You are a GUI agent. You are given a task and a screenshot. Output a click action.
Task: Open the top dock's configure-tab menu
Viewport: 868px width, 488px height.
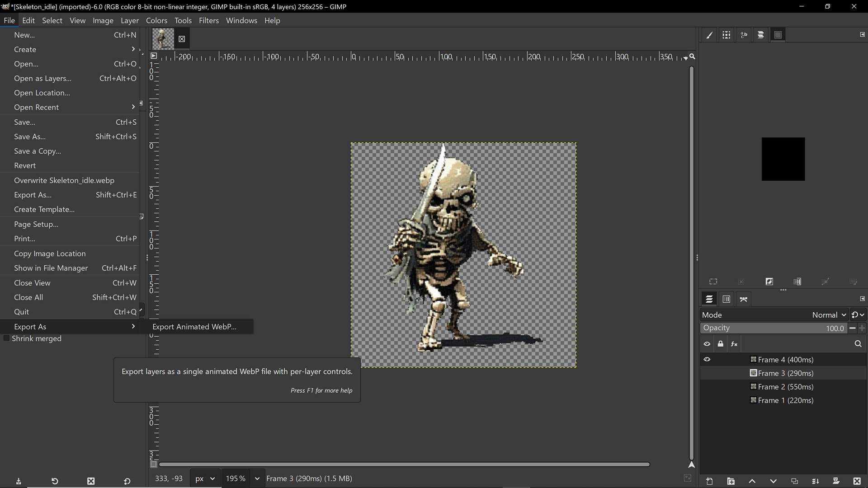(x=862, y=34)
